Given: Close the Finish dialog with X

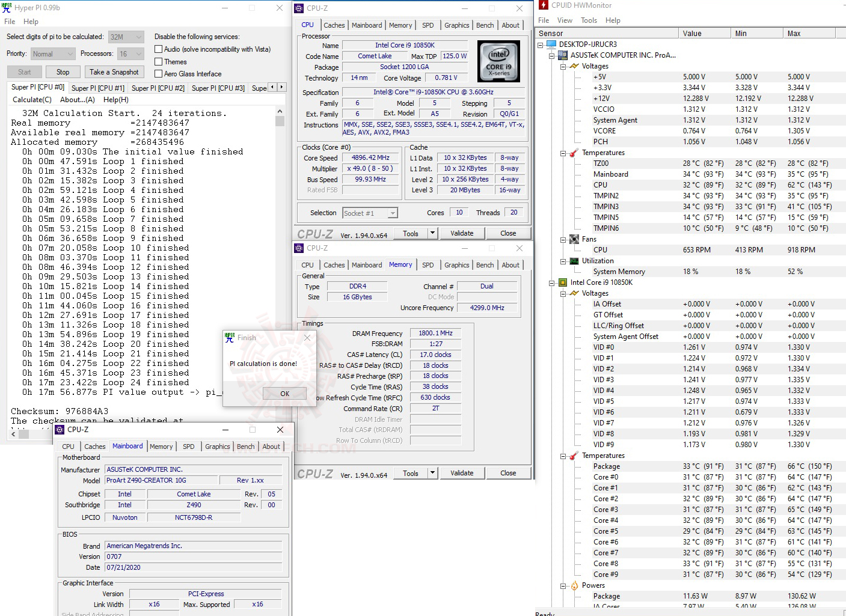Looking at the screenshot, I should pyautogui.click(x=307, y=338).
